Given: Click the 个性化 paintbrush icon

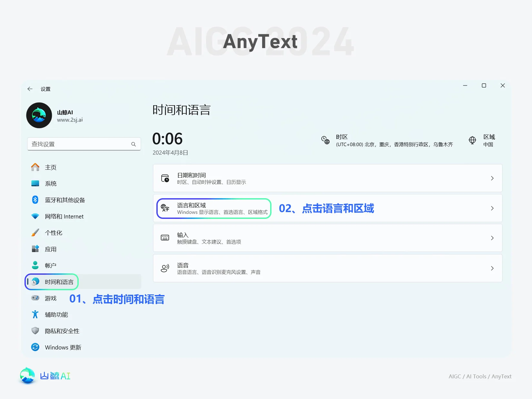Looking at the screenshot, I should pos(35,233).
